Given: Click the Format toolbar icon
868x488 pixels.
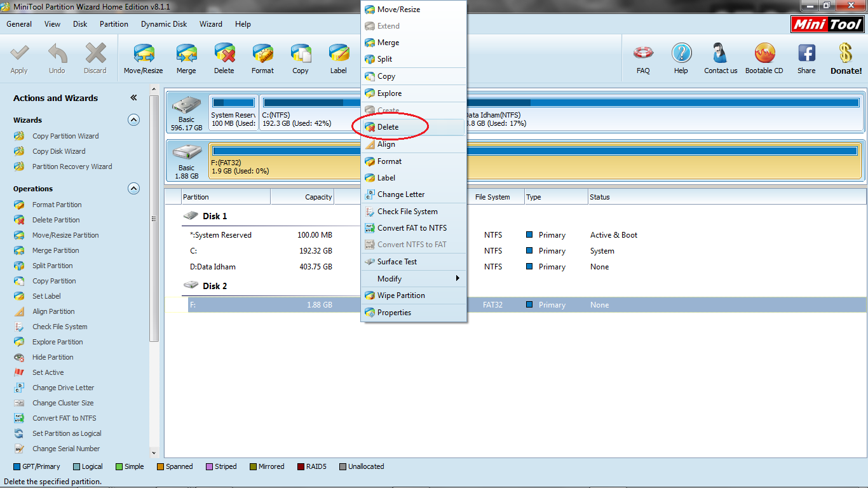Looking at the screenshot, I should [x=262, y=53].
